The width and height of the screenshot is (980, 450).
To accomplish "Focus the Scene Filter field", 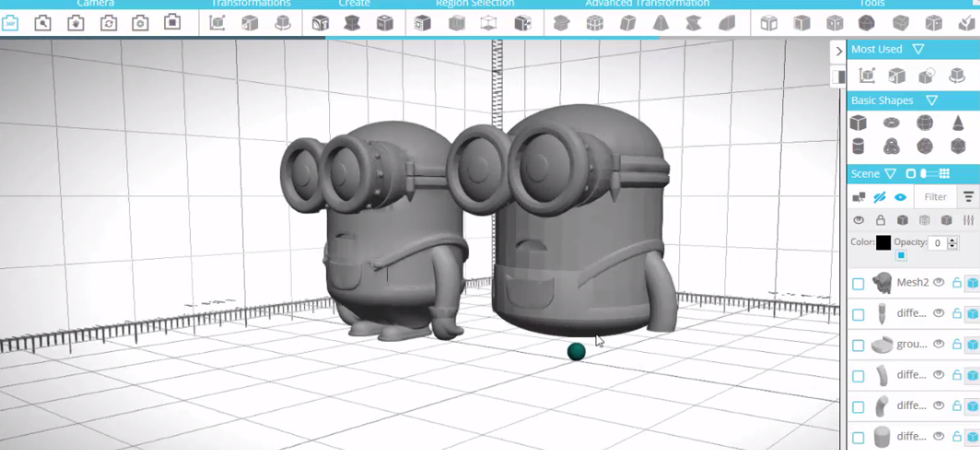I will pos(936,197).
